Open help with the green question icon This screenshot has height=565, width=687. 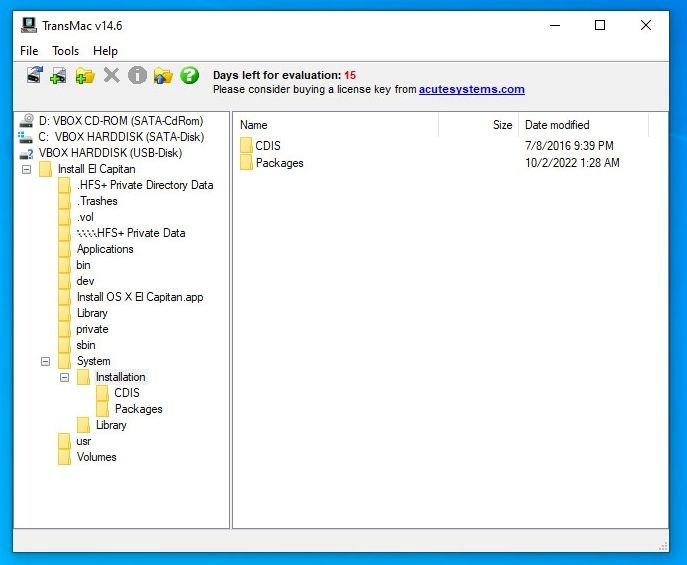pos(189,75)
